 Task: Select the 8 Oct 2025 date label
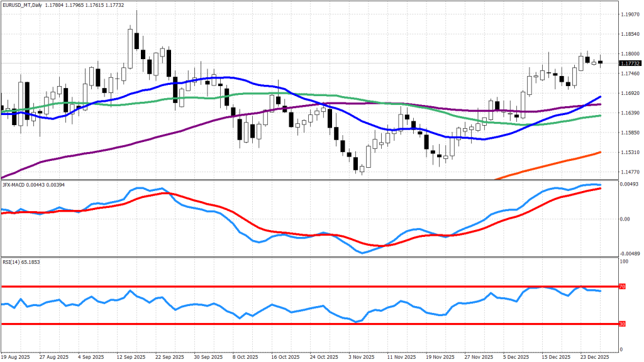245,356
